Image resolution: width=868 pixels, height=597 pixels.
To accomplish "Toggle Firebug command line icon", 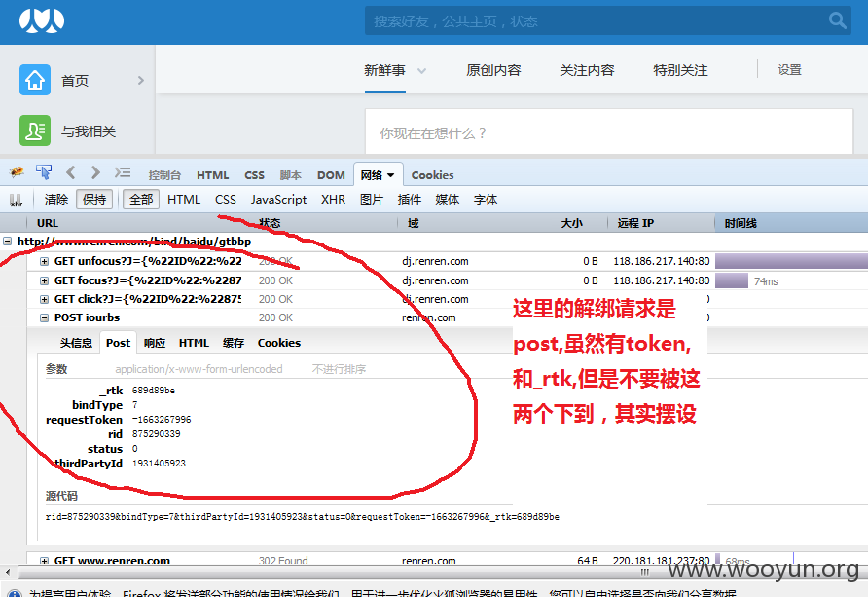I will 123,172.
